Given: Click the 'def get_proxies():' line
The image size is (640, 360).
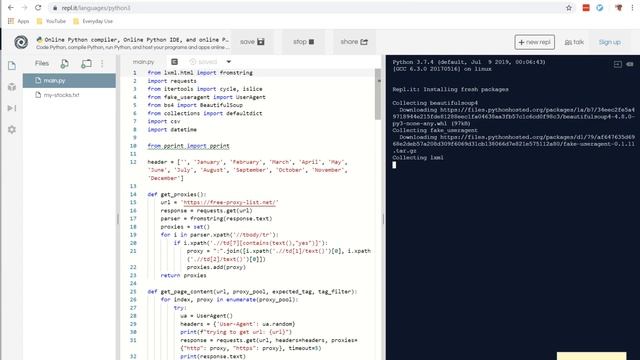Looking at the screenshot, I should (177, 194).
